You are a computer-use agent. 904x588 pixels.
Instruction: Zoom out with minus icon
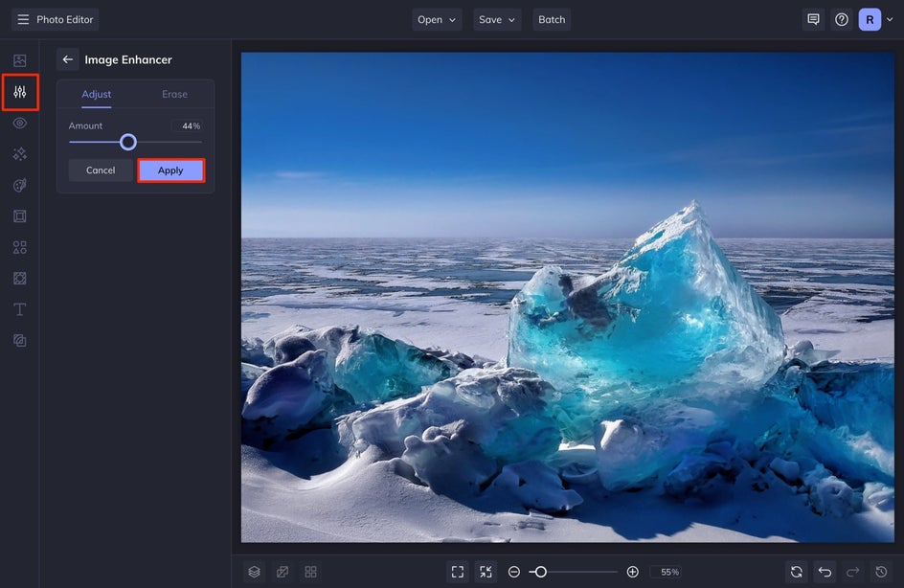point(513,572)
